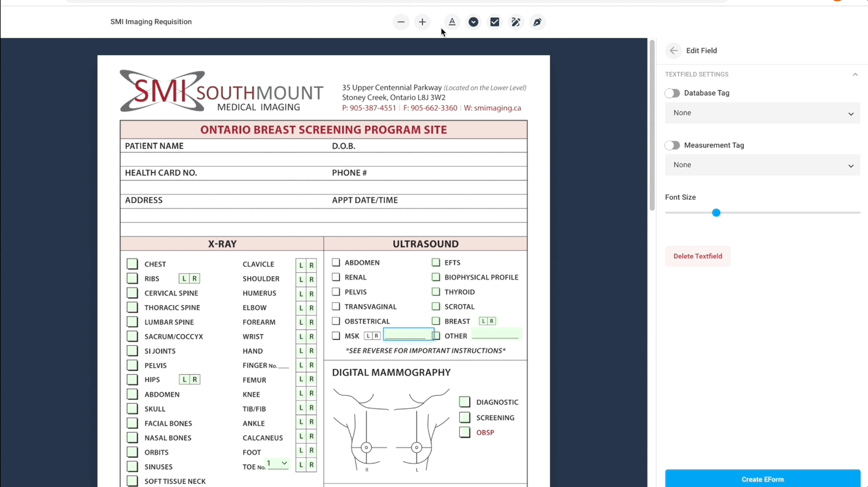
Task: Check the LUMBAR SPINE checkbox
Action: click(x=132, y=322)
